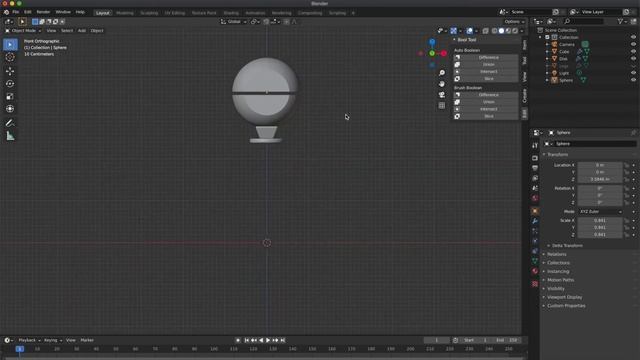Click the Location Z value field

600,179
